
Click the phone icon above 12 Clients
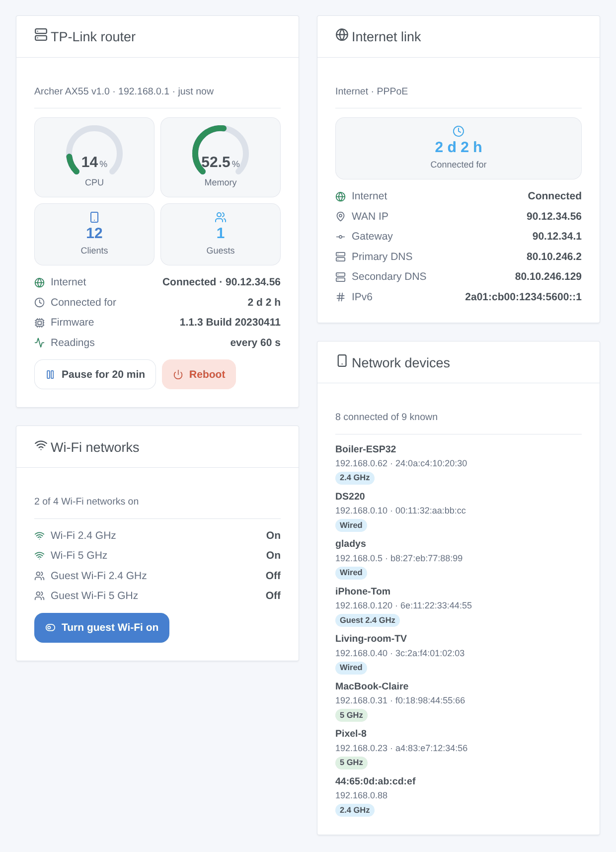[x=94, y=217]
